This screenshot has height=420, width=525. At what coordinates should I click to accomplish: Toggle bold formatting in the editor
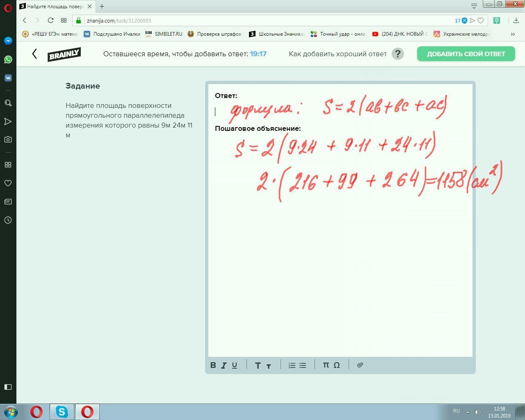click(213, 365)
